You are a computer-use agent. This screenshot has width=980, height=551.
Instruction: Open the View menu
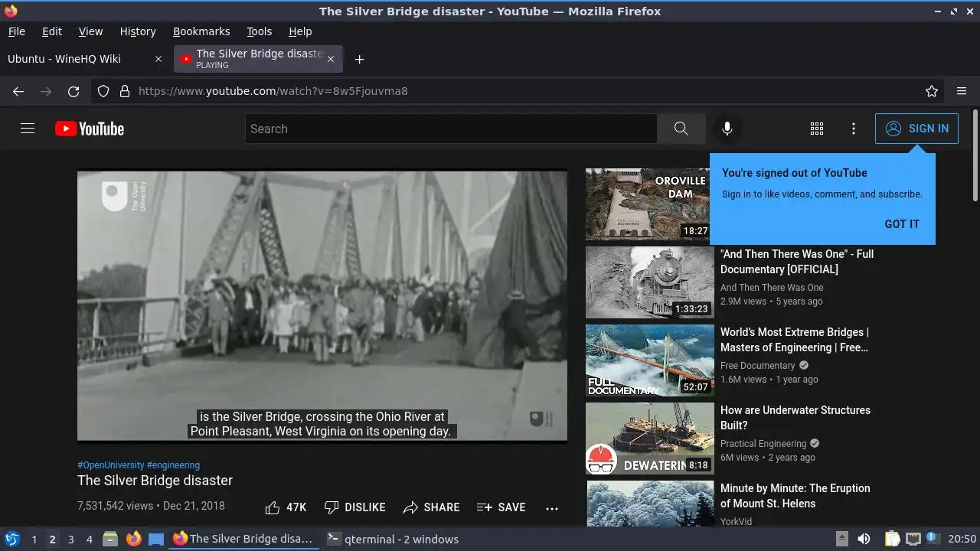tap(90, 31)
